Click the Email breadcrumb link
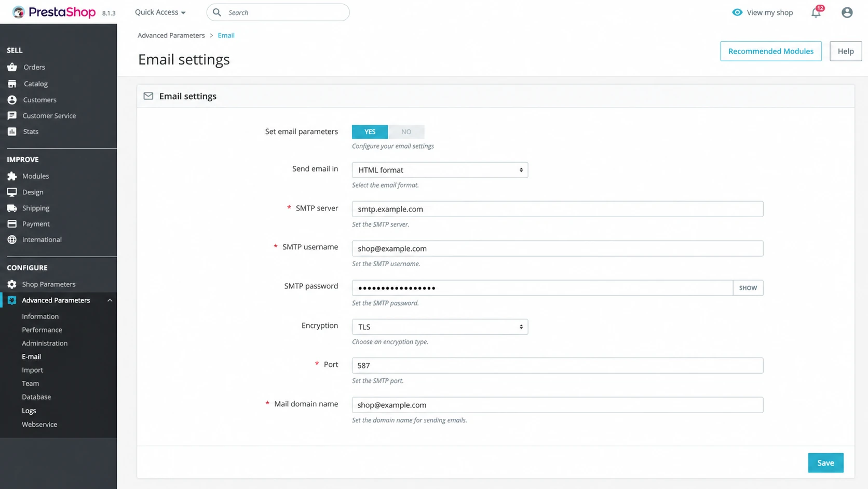Image resolution: width=868 pixels, height=489 pixels. [226, 35]
